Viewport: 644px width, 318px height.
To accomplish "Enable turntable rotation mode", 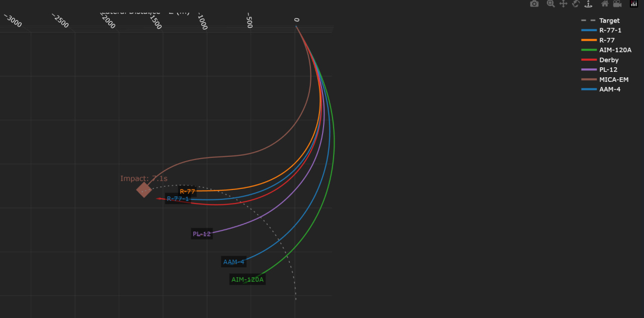I will [x=588, y=4].
